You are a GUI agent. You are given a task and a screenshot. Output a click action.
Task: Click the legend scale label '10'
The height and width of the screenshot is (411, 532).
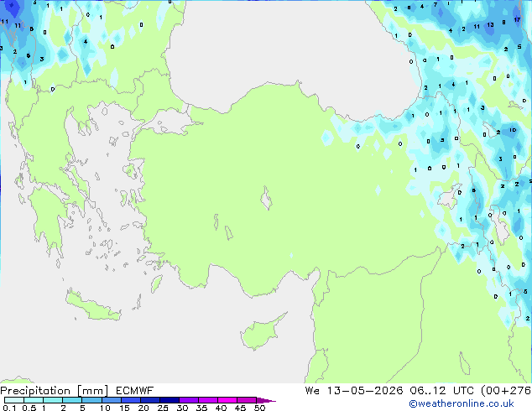pyautogui.click(x=105, y=408)
